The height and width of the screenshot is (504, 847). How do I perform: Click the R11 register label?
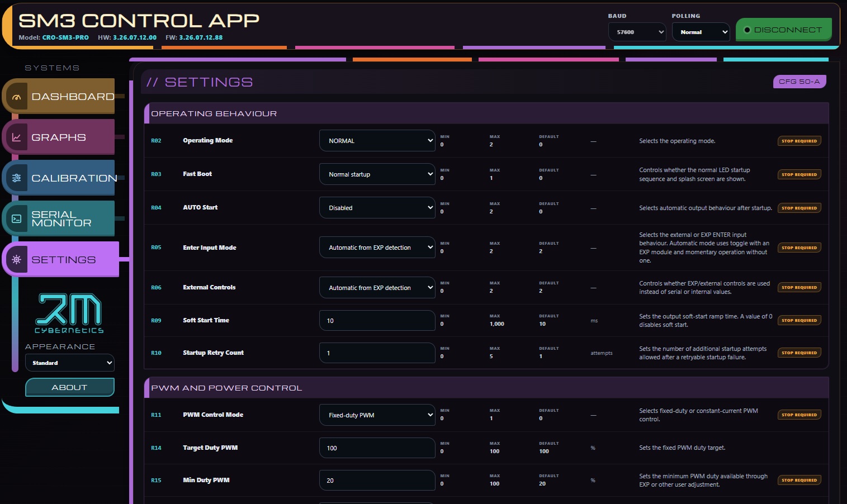tap(156, 415)
